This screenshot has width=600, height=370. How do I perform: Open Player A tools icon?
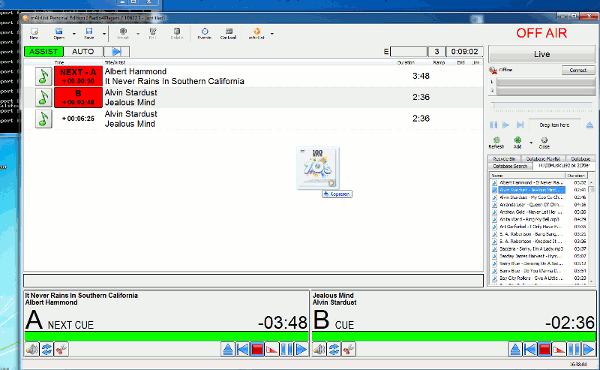click(61, 349)
